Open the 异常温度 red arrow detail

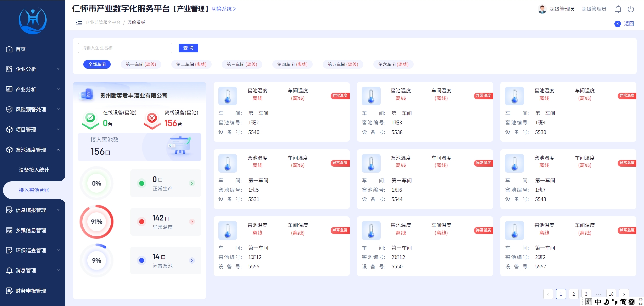pyautogui.click(x=192, y=222)
